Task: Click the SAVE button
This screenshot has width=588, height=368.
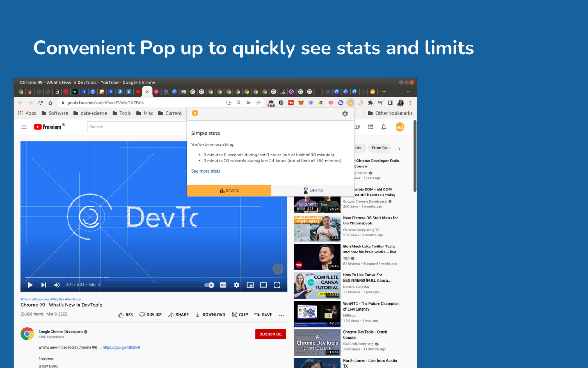Action: click(x=263, y=315)
